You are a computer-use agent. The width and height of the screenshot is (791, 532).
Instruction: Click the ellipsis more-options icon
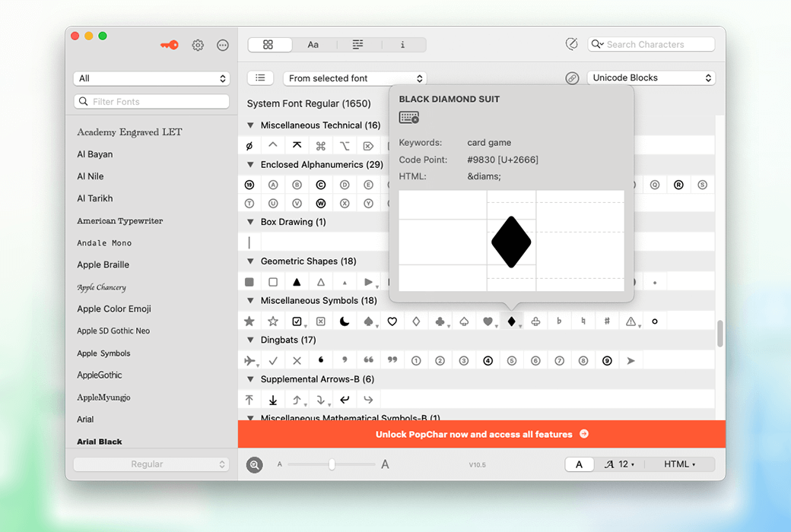pyautogui.click(x=223, y=45)
